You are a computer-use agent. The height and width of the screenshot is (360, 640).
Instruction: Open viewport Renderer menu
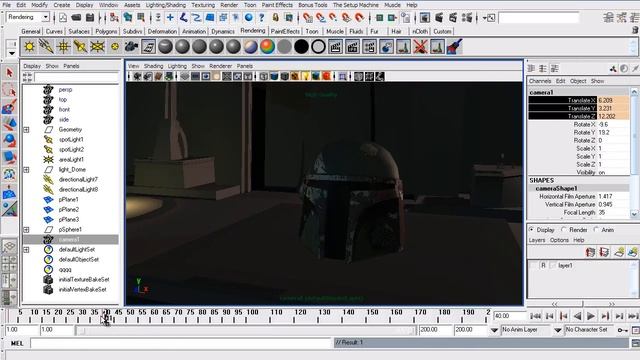click(x=220, y=66)
